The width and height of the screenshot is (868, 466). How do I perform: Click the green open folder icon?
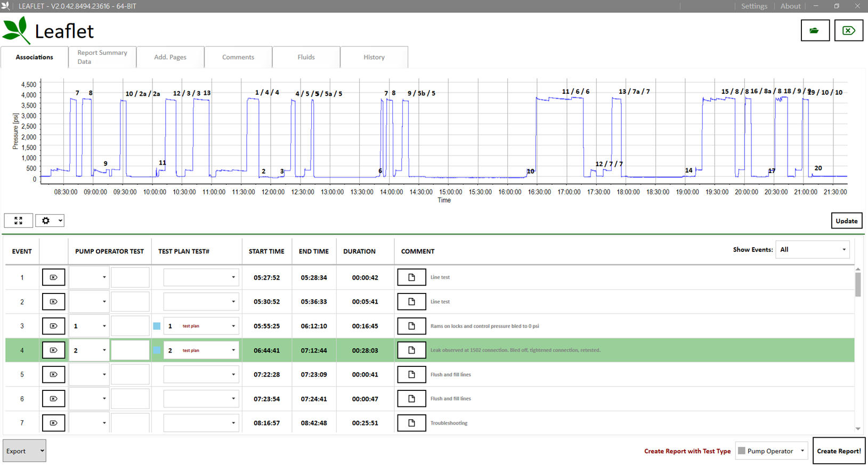[815, 30]
